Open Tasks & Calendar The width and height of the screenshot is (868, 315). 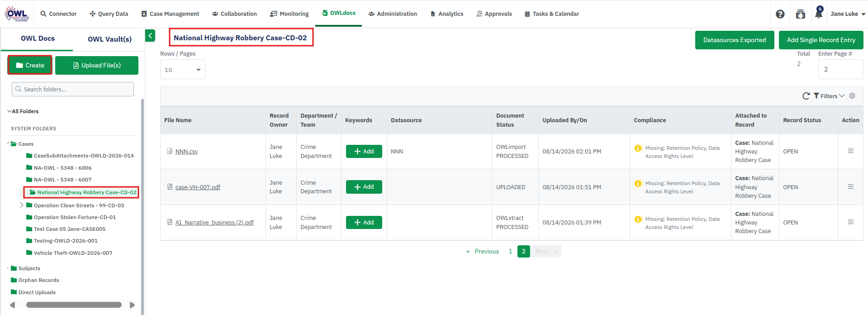(552, 14)
